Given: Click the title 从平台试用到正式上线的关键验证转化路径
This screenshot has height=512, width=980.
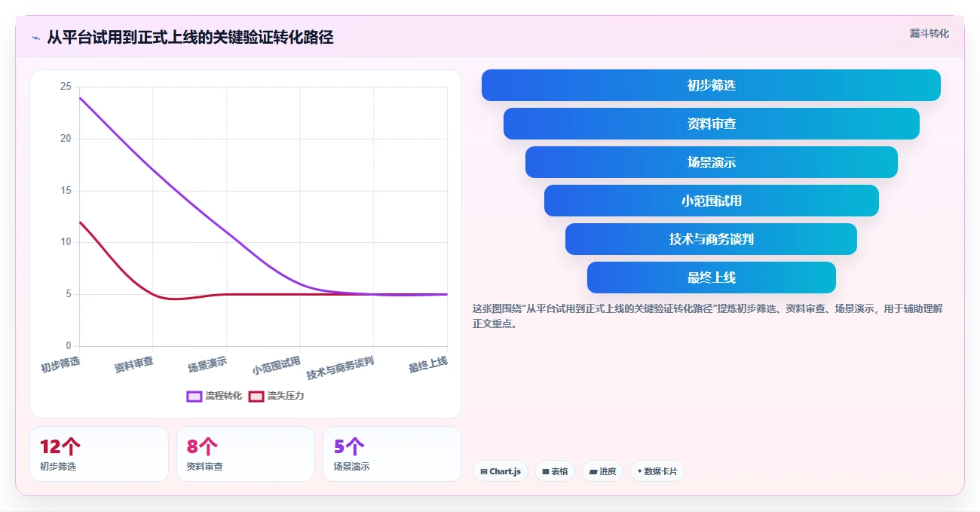Looking at the screenshot, I should click(x=190, y=37).
